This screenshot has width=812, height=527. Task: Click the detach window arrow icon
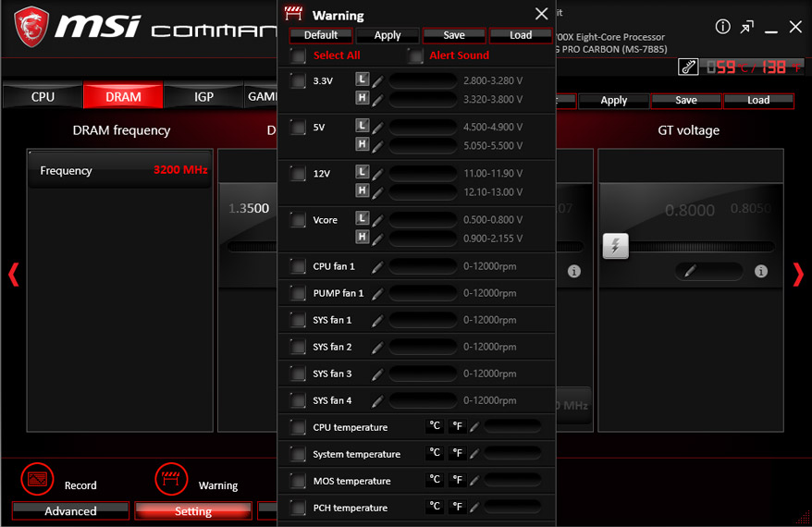(746, 27)
